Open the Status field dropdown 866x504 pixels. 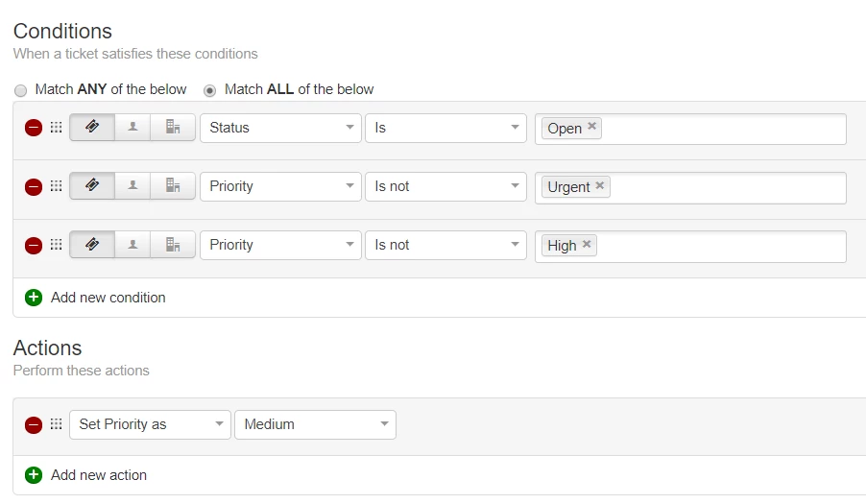280,128
